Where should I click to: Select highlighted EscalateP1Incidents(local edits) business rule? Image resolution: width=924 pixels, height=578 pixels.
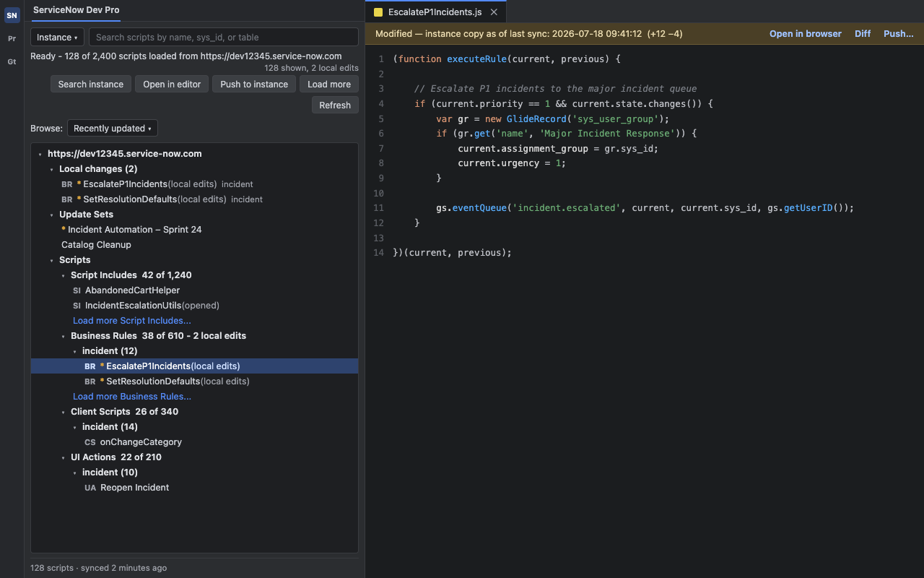[x=194, y=366]
